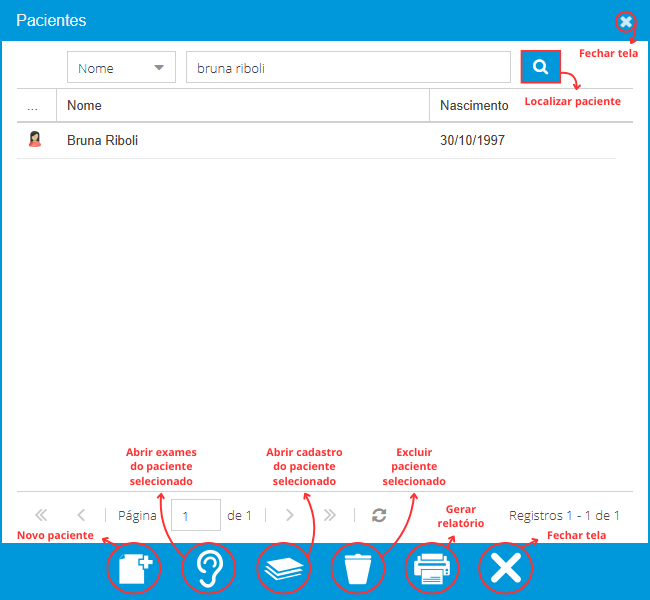The height and width of the screenshot is (600, 650).
Task: Jump to the last page of results
Action: (329, 515)
